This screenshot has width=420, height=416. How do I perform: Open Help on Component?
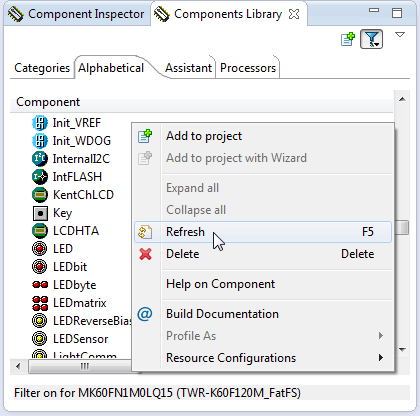click(x=263, y=284)
